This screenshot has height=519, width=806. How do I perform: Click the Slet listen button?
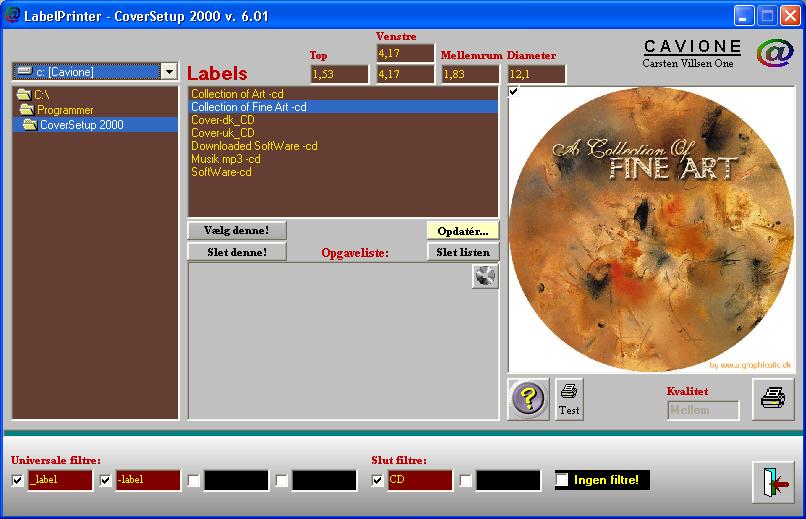click(463, 252)
